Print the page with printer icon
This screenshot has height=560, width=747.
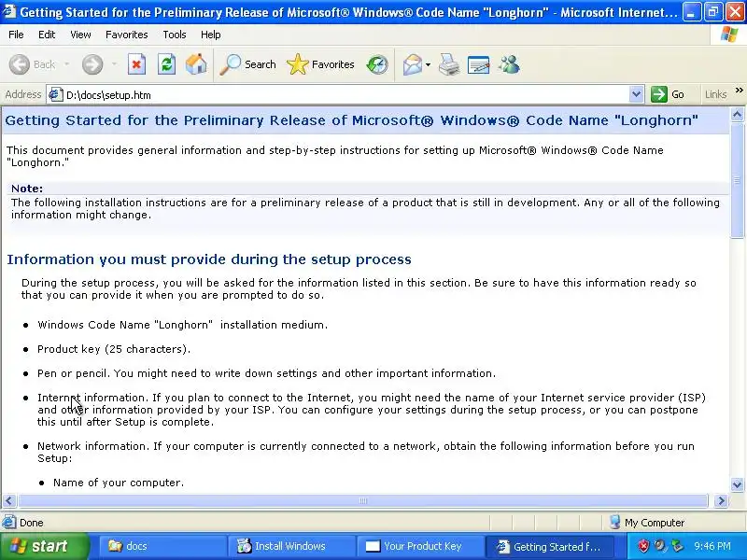tap(449, 64)
